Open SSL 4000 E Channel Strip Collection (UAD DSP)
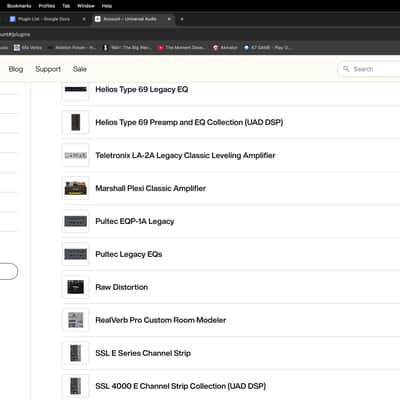This screenshot has height=400, width=400. [x=180, y=386]
